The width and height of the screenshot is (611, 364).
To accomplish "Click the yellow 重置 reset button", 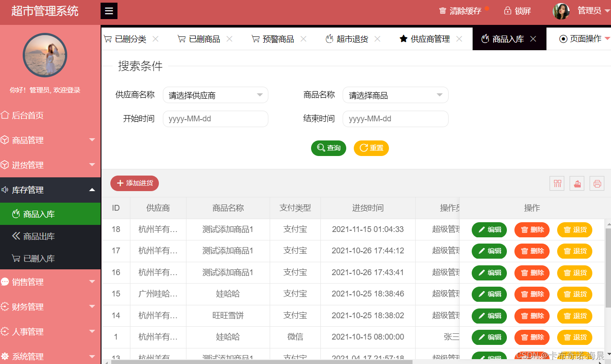I will 371,148.
